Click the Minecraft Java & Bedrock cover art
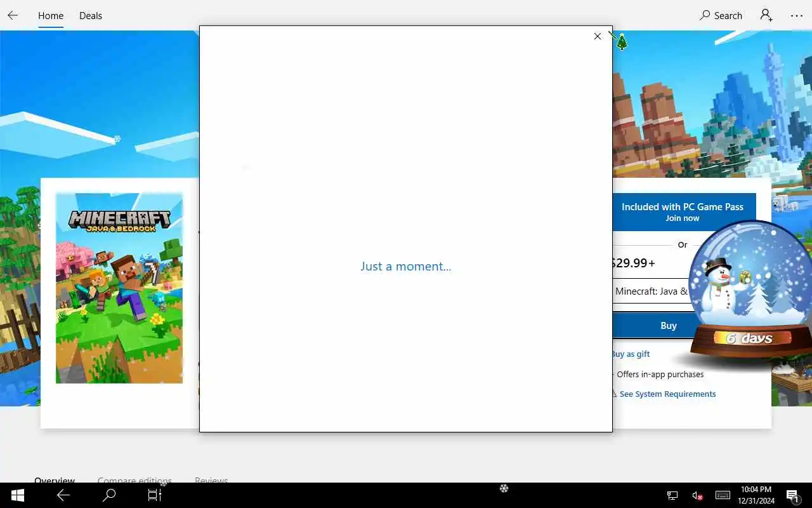The image size is (812, 508). [119, 288]
